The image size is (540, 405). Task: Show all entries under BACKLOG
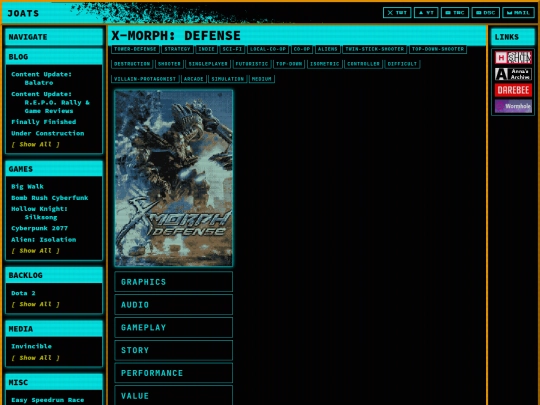35,304
